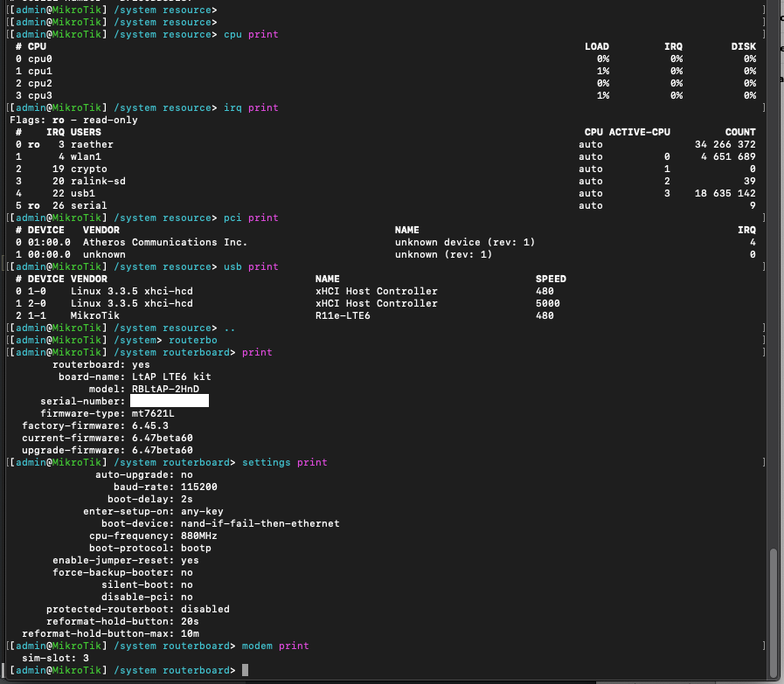The height and width of the screenshot is (684, 784).
Task: Click the "irq print" command text
Action: point(251,108)
